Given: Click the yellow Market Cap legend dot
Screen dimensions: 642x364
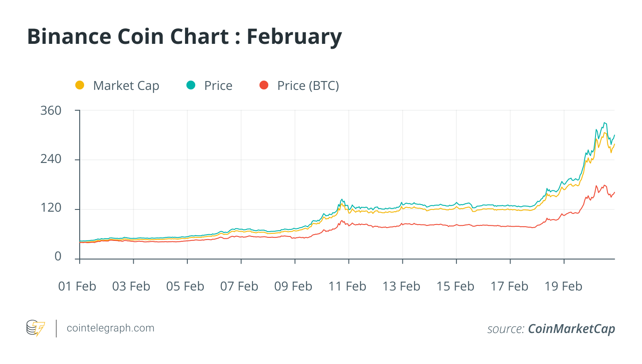Looking at the screenshot, I should pyautogui.click(x=80, y=85).
